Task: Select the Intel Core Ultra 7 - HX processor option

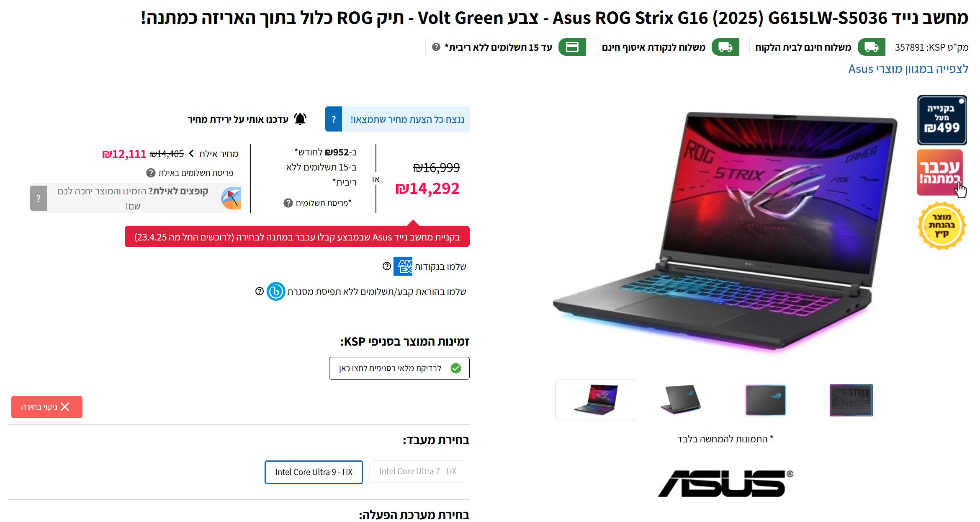Action: pos(417,471)
